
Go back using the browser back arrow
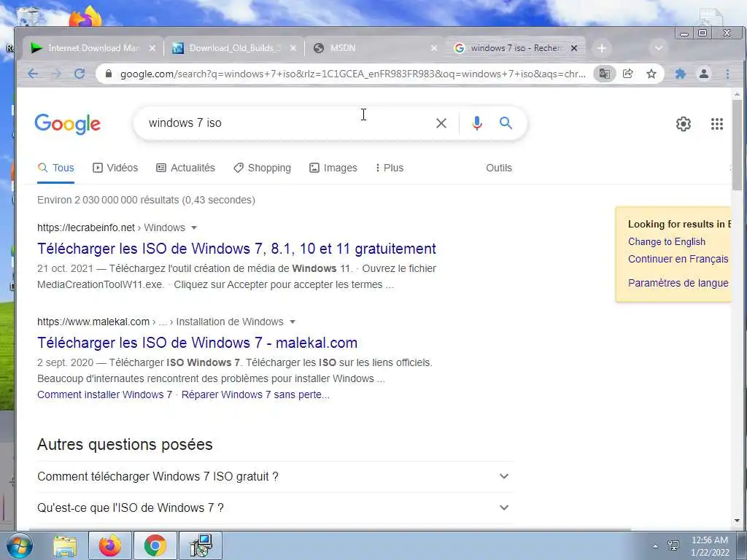tap(32, 74)
